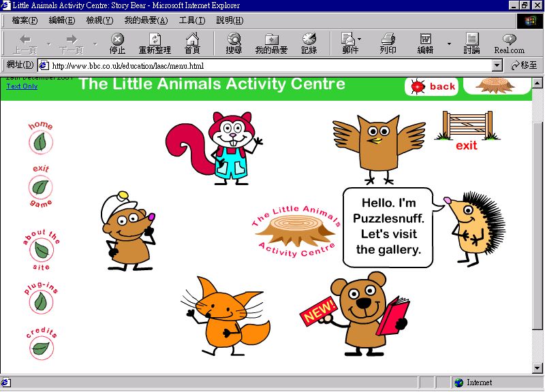Image resolution: width=545 pixels, height=392 pixels.
Task: Open Favorites (我的最愛) toolbar icon
Action: click(x=271, y=44)
